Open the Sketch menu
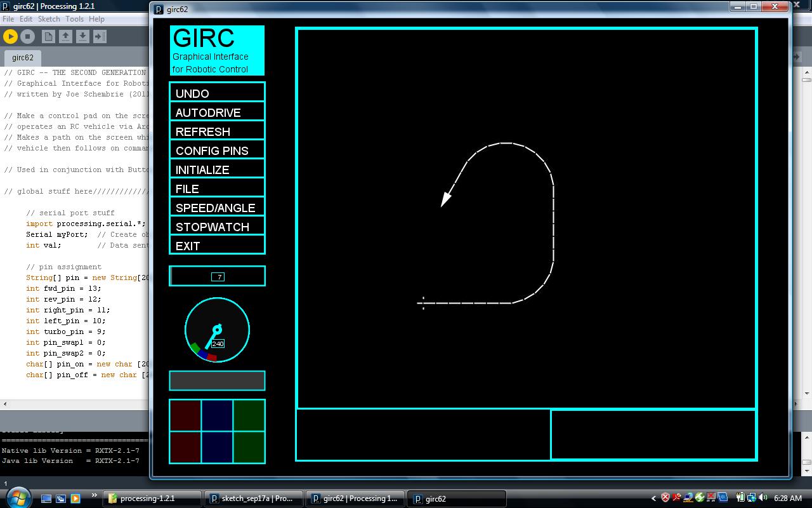Image resolution: width=812 pixels, height=508 pixels. point(49,19)
